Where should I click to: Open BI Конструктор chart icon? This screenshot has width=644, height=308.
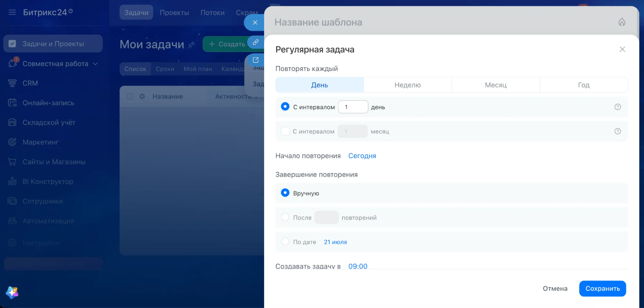[x=12, y=182]
